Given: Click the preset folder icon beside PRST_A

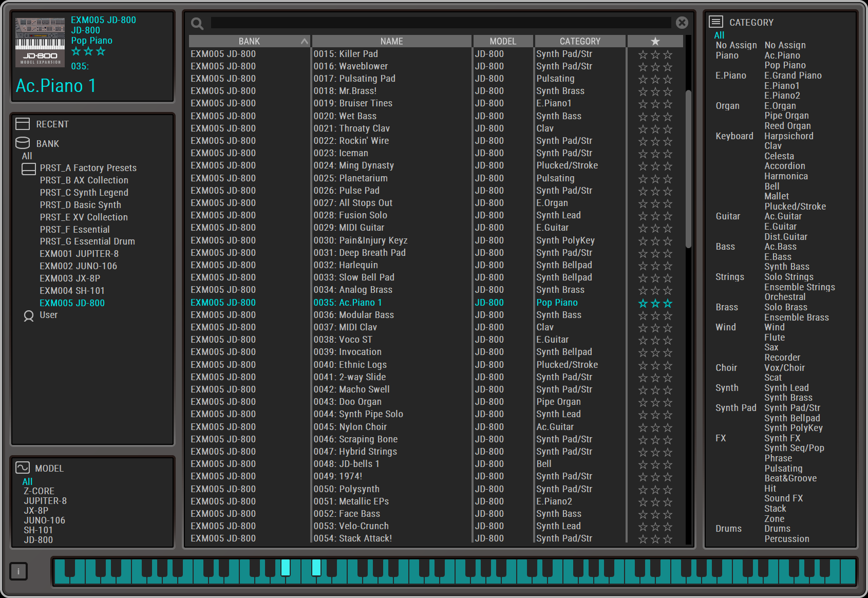Looking at the screenshot, I should point(29,169).
